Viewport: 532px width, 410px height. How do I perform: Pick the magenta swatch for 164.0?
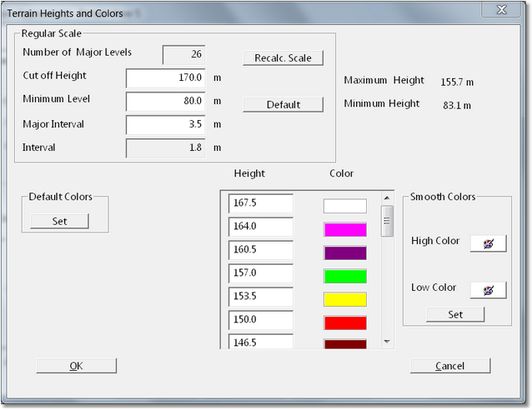pyautogui.click(x=345, y=230)
